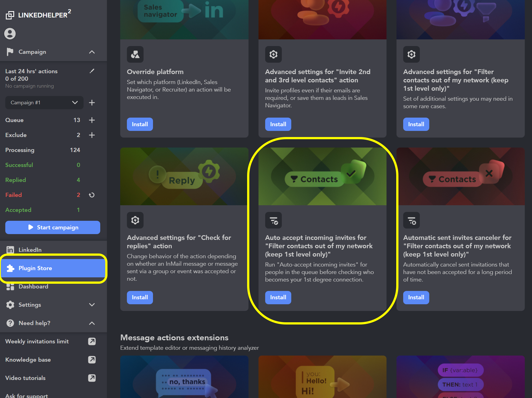This screenshot has width=532, height=398.
Task: Open the Video tutorials link
Action: (x=25, y=378)
